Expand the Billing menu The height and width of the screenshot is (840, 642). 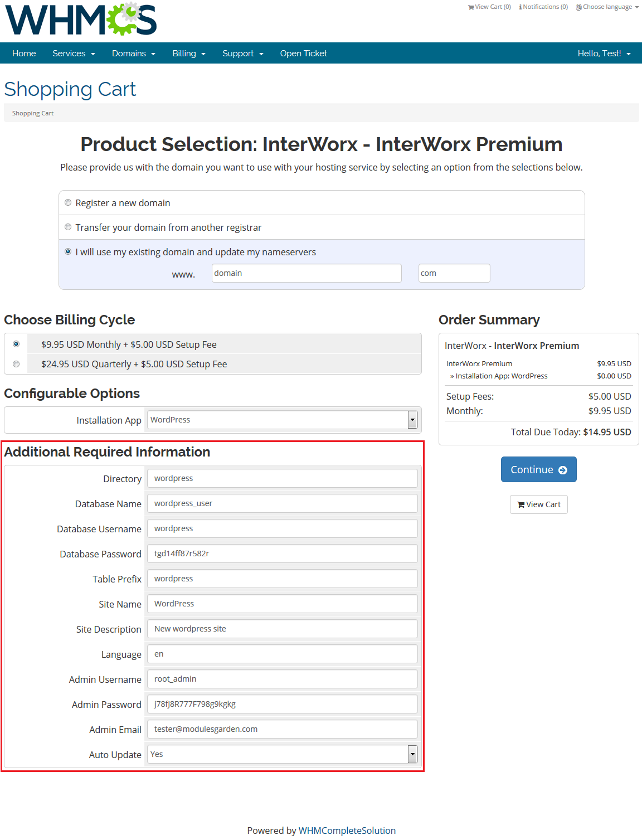pyautogui.click(x=189, y=54)
